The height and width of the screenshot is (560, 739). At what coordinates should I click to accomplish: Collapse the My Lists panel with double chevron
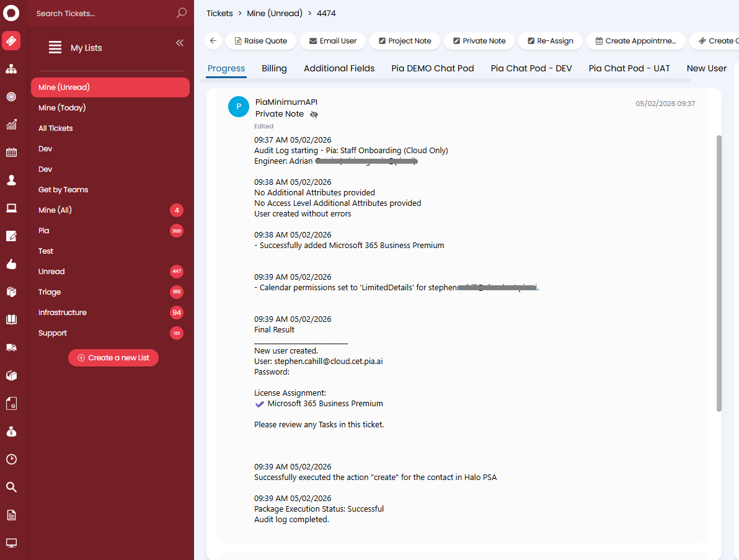click(x=180, y=43)
